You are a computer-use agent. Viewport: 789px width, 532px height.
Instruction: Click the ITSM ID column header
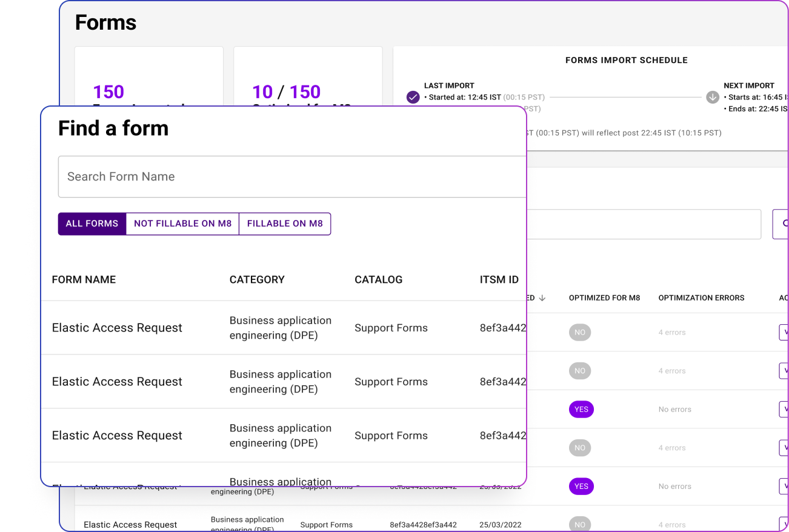499,280
